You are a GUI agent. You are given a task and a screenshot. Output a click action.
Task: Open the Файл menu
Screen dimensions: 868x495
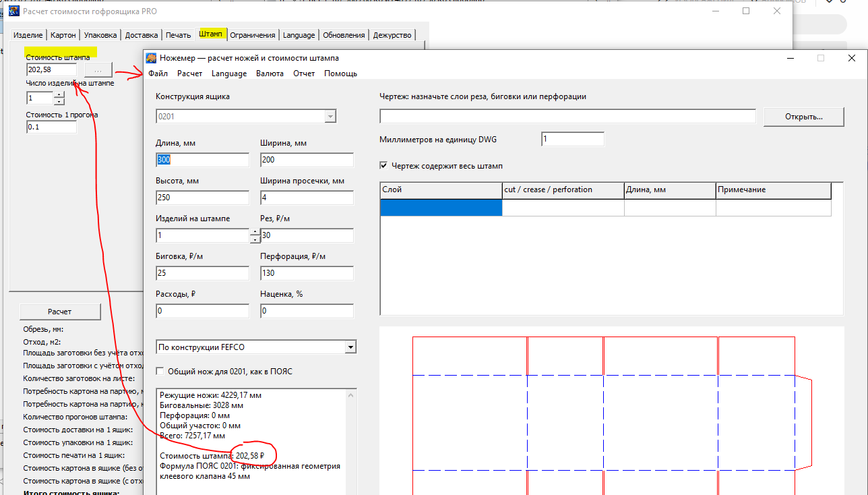(158, 74)
